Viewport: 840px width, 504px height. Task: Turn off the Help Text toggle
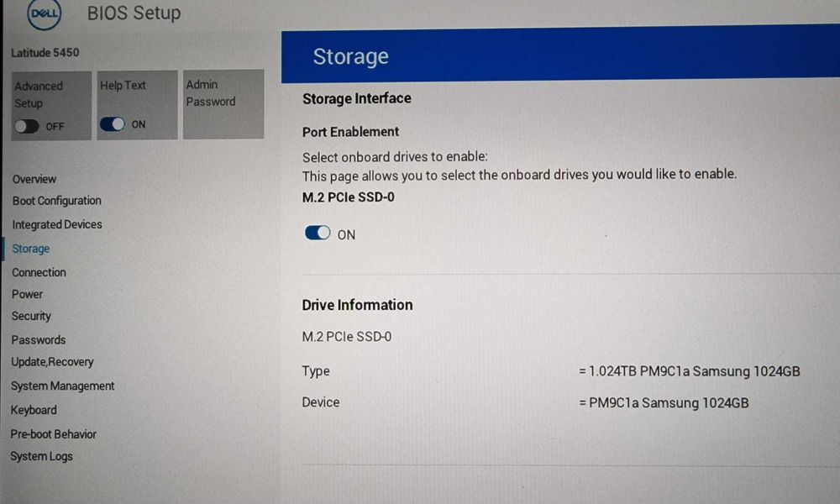tap(113, 124)
